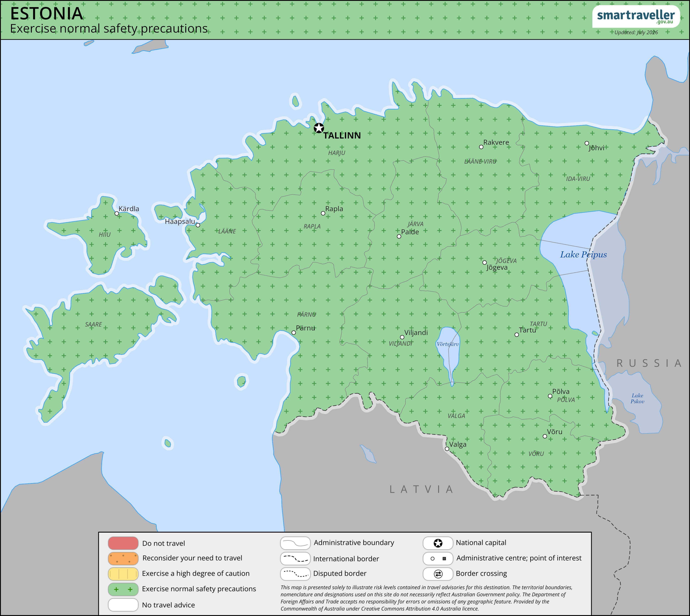Click the TALLINN city label
This screenshot has width=690, height=616.
coord(342,135)
